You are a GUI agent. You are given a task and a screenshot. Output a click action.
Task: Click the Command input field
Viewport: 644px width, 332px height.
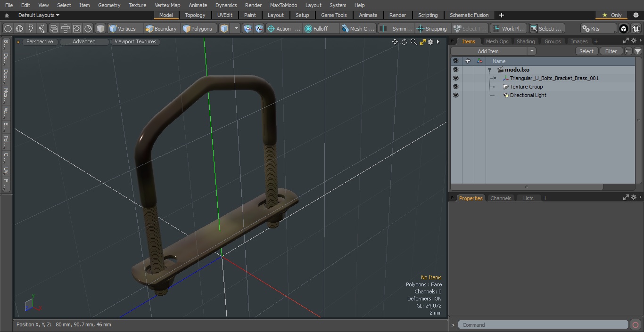pyautogui.click(x=543, y=325)
